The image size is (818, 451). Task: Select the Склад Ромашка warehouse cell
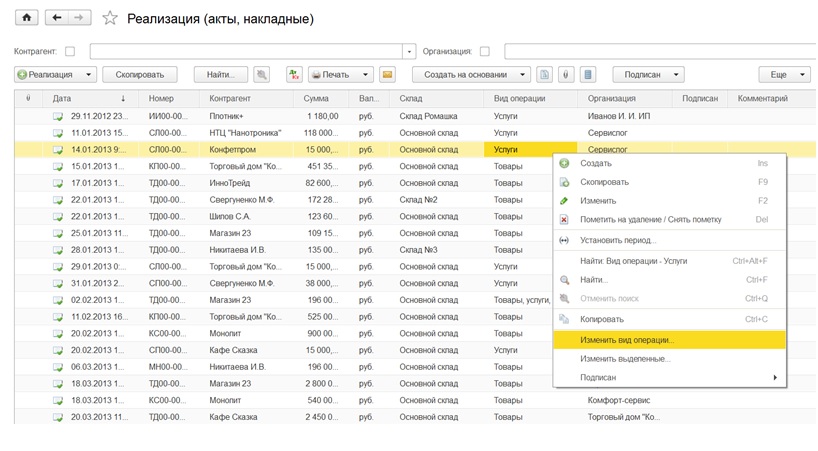(437, 116)
